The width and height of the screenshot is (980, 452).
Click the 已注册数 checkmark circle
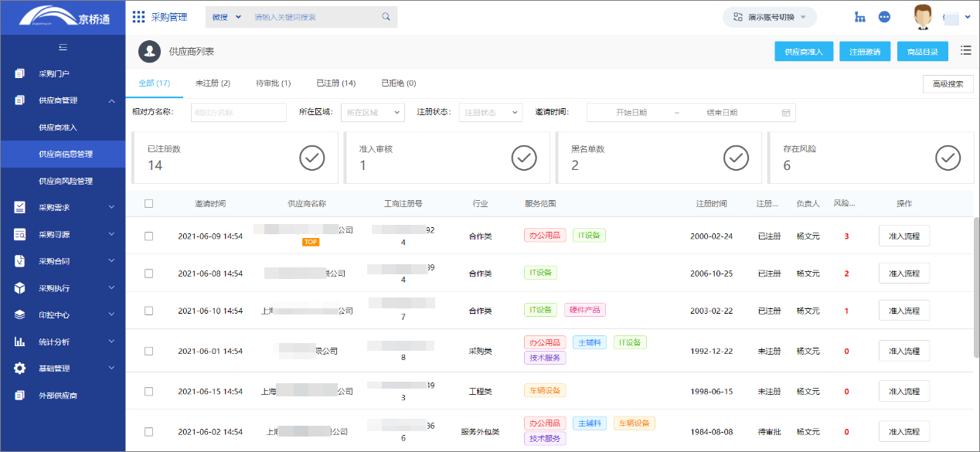click(x=311, y=158)
